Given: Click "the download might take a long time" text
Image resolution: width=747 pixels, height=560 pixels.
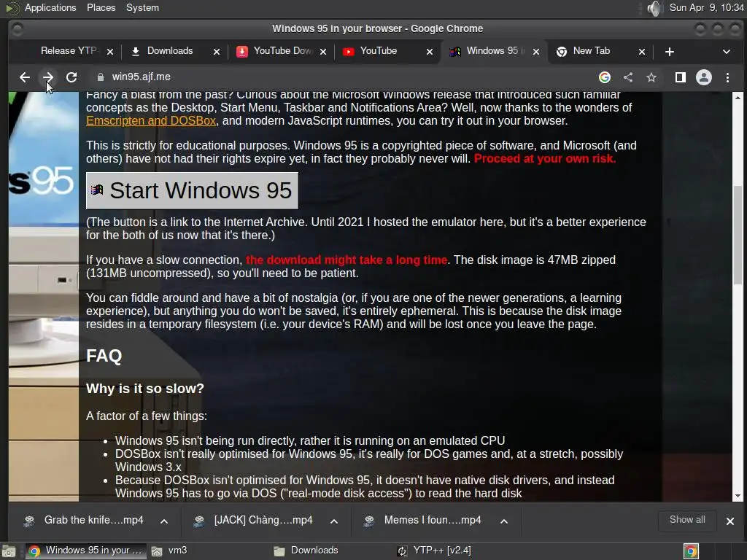Looking at the screenshot, I should click(347, 260).
